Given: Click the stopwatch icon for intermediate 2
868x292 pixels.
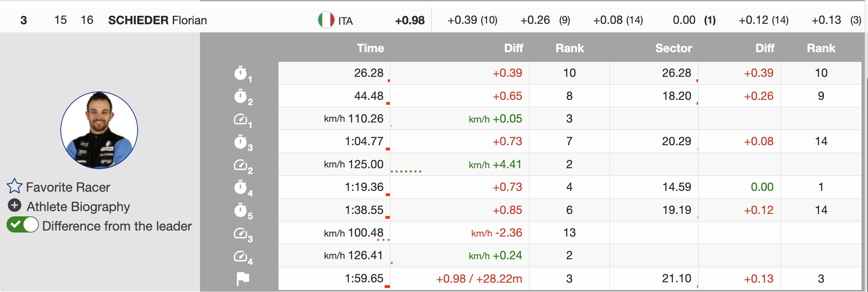Looking at the screenshot, I should click(x=241, y=97).
